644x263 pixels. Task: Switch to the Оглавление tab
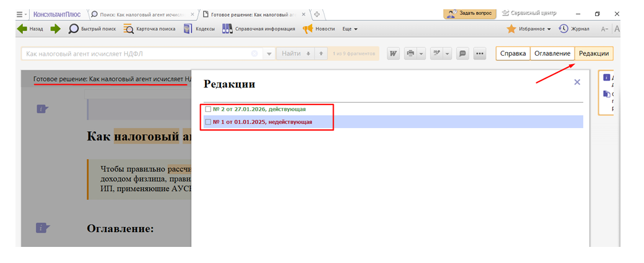[x=552, y=54]
